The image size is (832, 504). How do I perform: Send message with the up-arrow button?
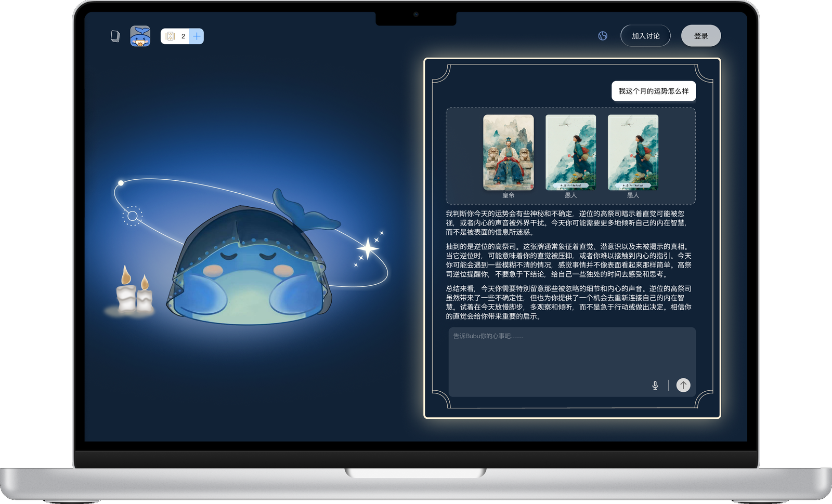pos(683,385)
